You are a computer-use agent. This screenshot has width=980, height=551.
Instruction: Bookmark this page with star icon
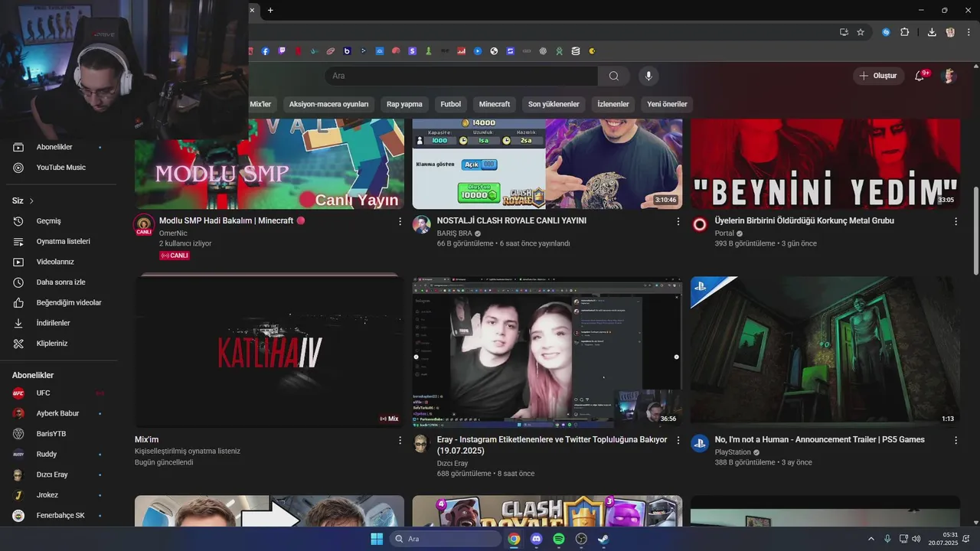[861, 32]
